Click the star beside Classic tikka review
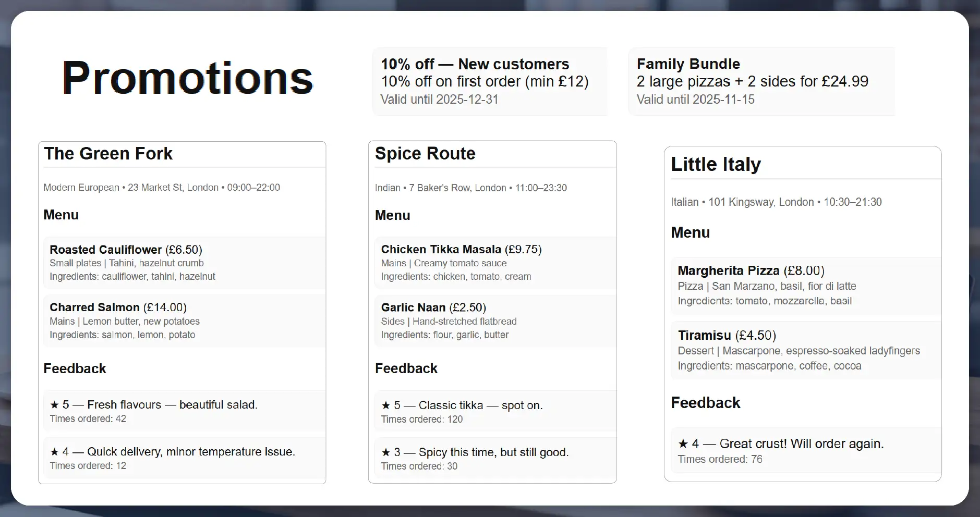This screenshot has width=980, height=517. [386, 405]
